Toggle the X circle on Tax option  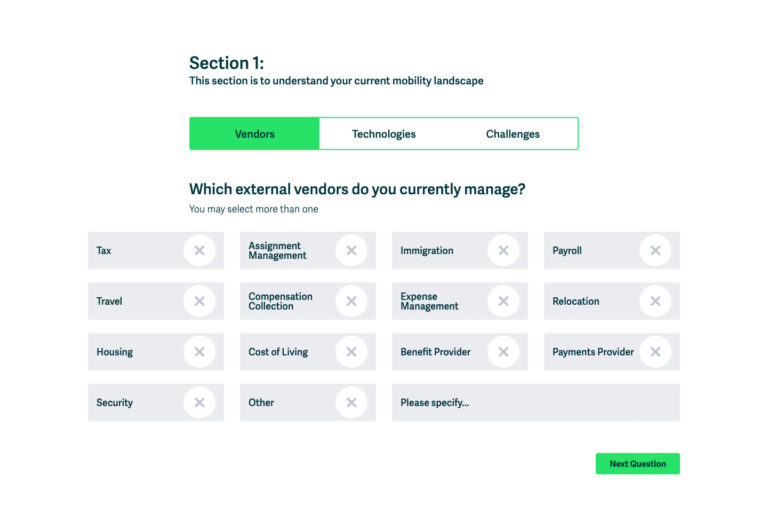point(199,250)
